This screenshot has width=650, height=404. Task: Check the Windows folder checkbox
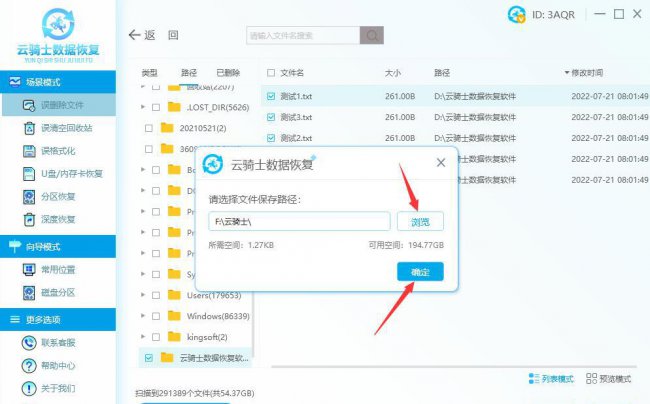[x=156, y=316]
